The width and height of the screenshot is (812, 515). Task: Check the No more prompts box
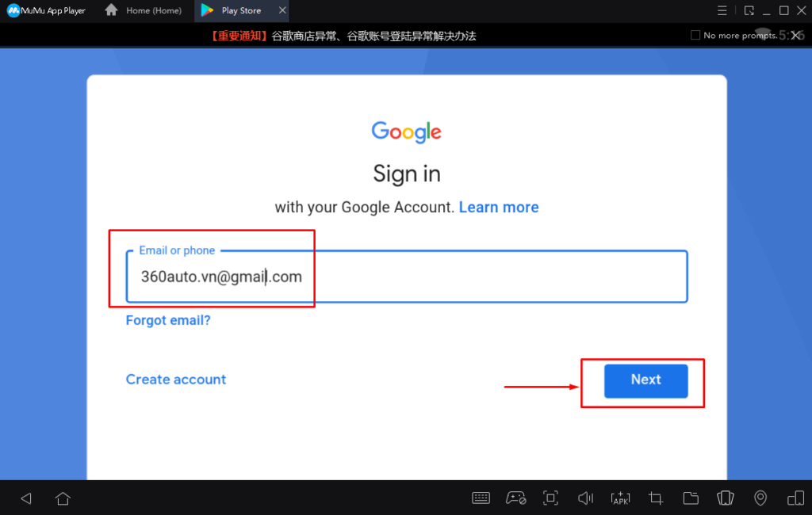695,35
